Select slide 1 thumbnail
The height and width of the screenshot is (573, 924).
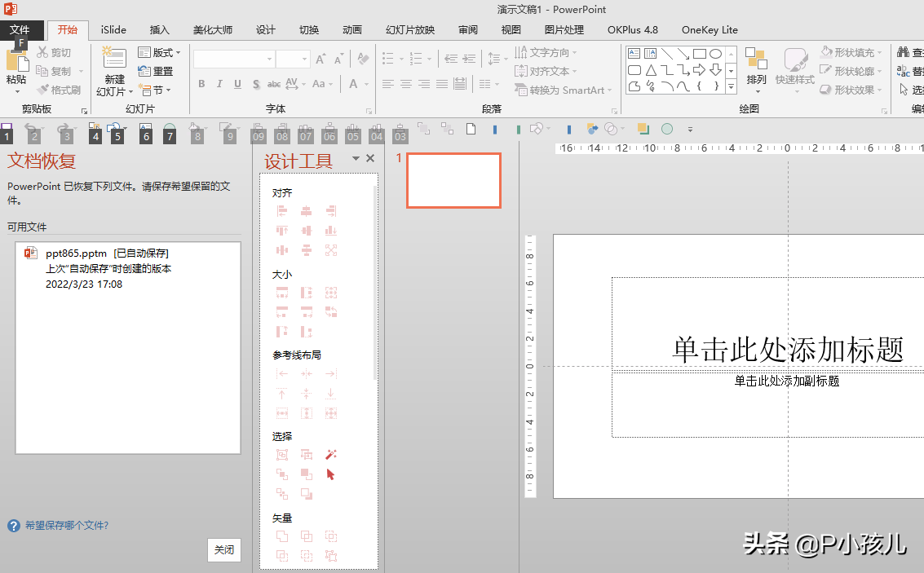click(x=453, y=180)
